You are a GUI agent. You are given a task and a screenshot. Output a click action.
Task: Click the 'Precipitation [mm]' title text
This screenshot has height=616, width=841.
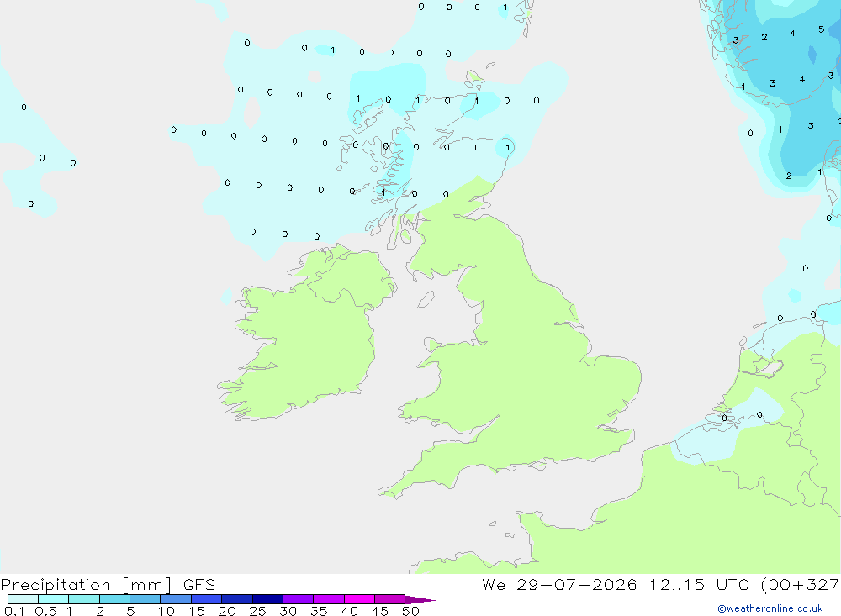click(x=86, y=585)
